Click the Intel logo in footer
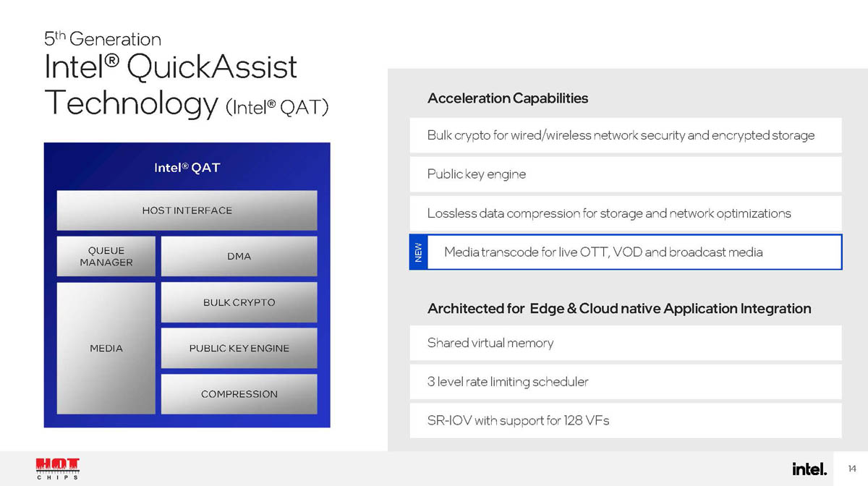Viewport: 868px width, 486px height. point(809,469)
